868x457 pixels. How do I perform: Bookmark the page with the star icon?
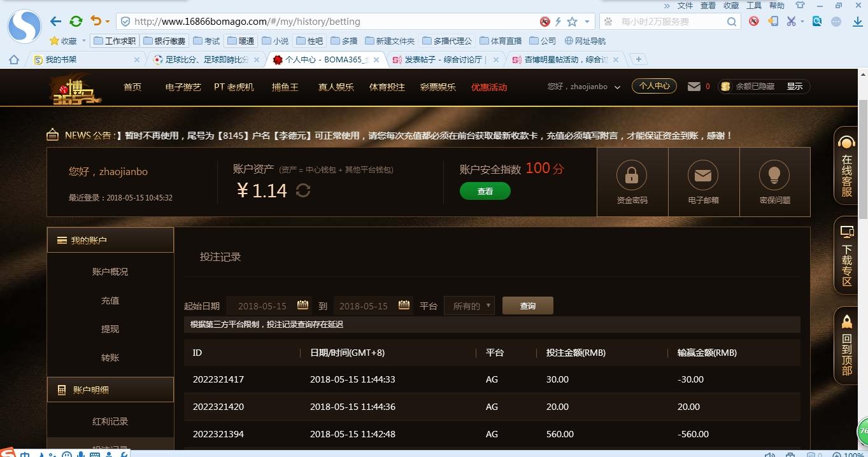point(572,22)
